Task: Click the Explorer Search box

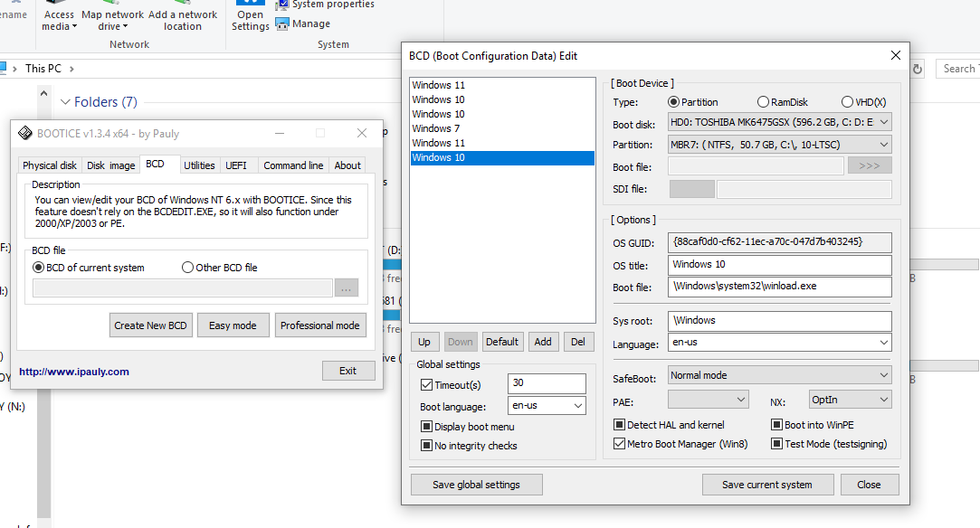Action: pyautogui.click(x=957, y=69)
